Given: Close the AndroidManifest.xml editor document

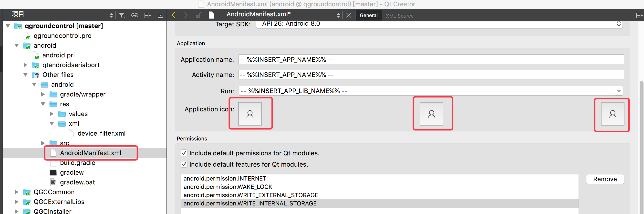Looking at the screenshot, I should click(349, 16).
